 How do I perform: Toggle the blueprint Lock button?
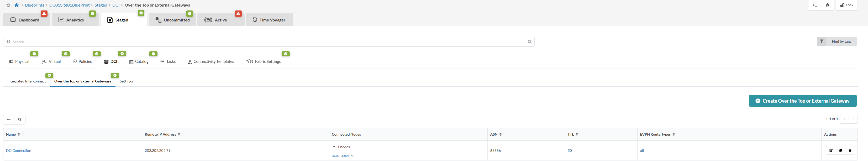tap(846, 5)
